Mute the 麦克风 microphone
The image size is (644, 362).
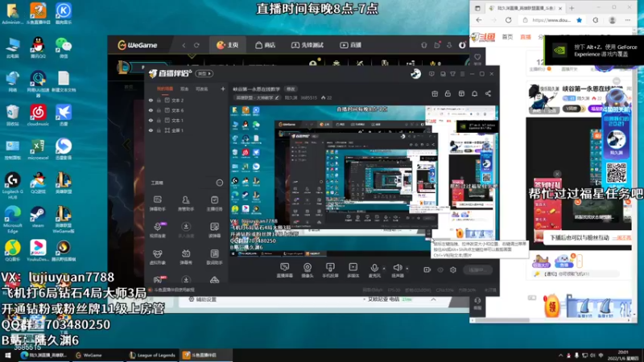[x=374, y=270]
